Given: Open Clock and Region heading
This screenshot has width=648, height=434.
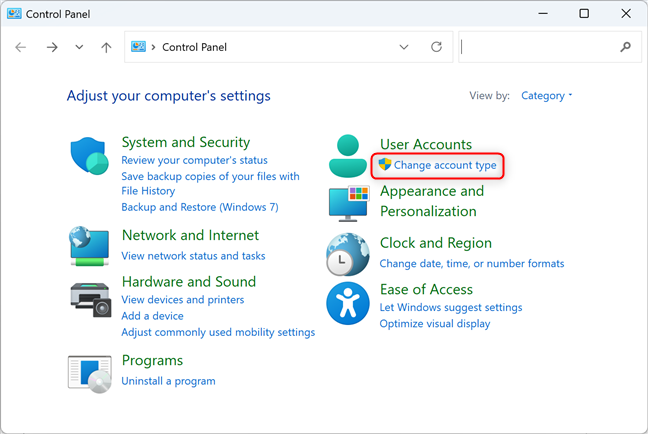Looking at the screenshot, I should coord(436,243).
